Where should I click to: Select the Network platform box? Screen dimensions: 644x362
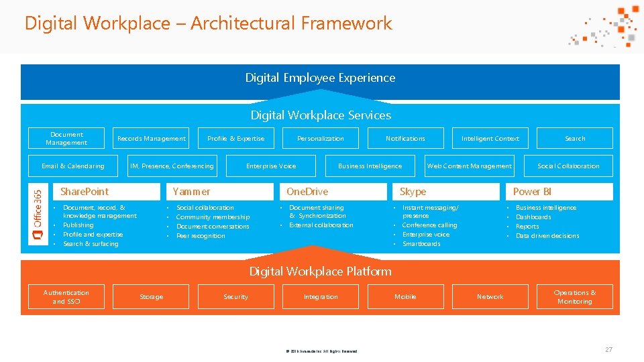pos(490,297)
